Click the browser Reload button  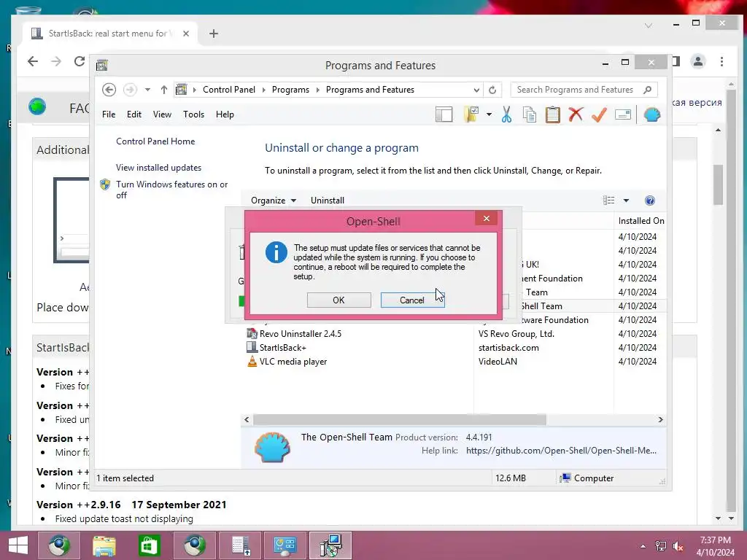tap(80, 61)
